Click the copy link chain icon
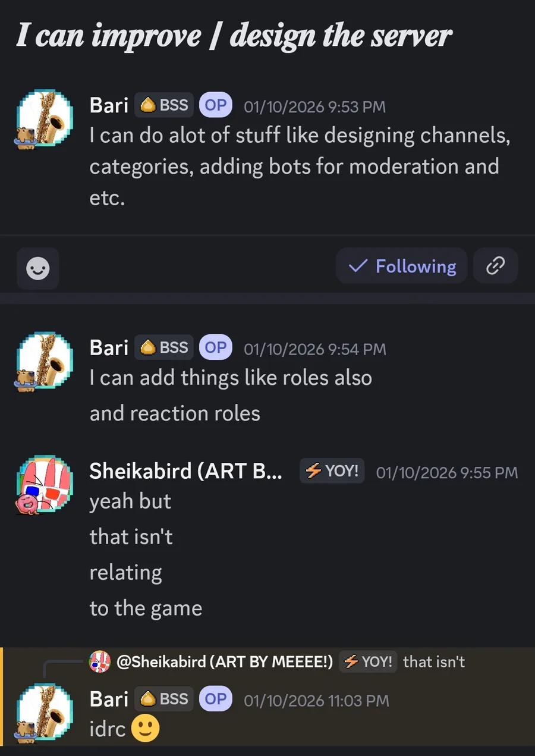The width and height of the screenshot is (535, 756). 495,266
